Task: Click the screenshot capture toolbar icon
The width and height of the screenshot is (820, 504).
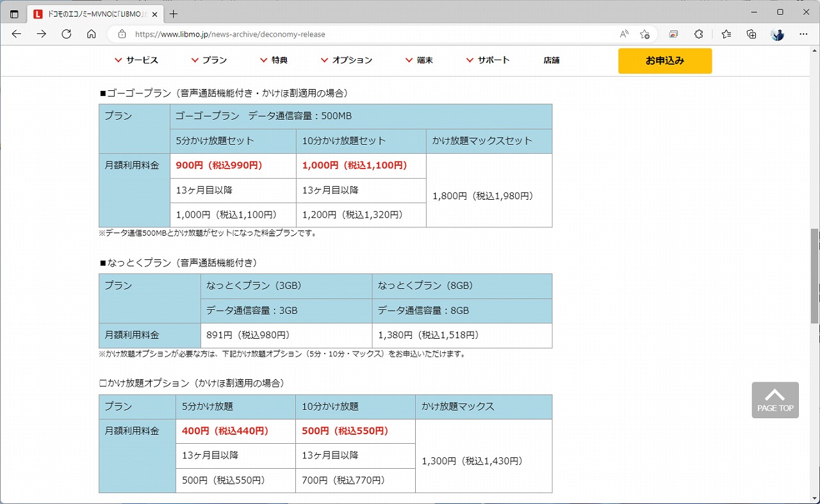Action: tap(673, 34)
